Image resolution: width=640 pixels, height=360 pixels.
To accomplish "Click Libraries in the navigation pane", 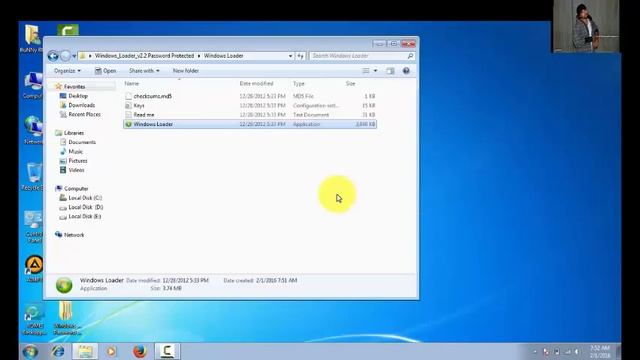I will click(74, 133).
